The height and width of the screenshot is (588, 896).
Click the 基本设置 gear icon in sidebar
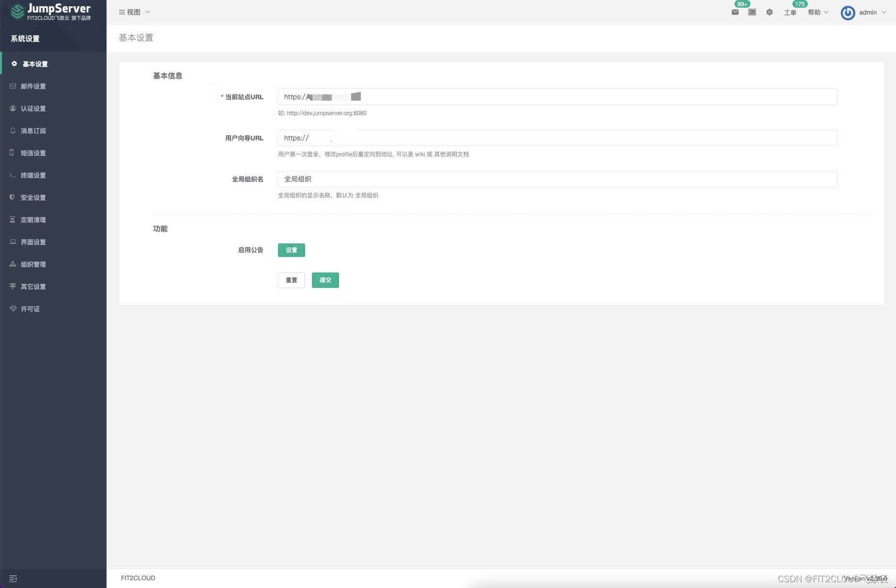pos(14,63)
